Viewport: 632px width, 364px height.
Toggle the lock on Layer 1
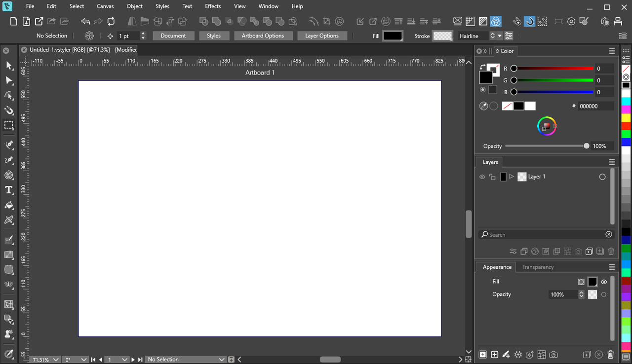[492, 177]
